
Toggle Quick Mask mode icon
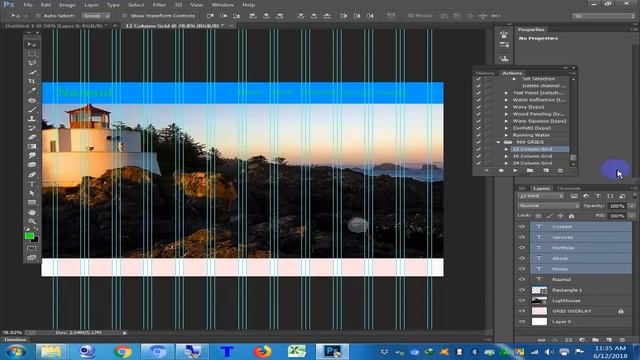click(x=32, y=248)
